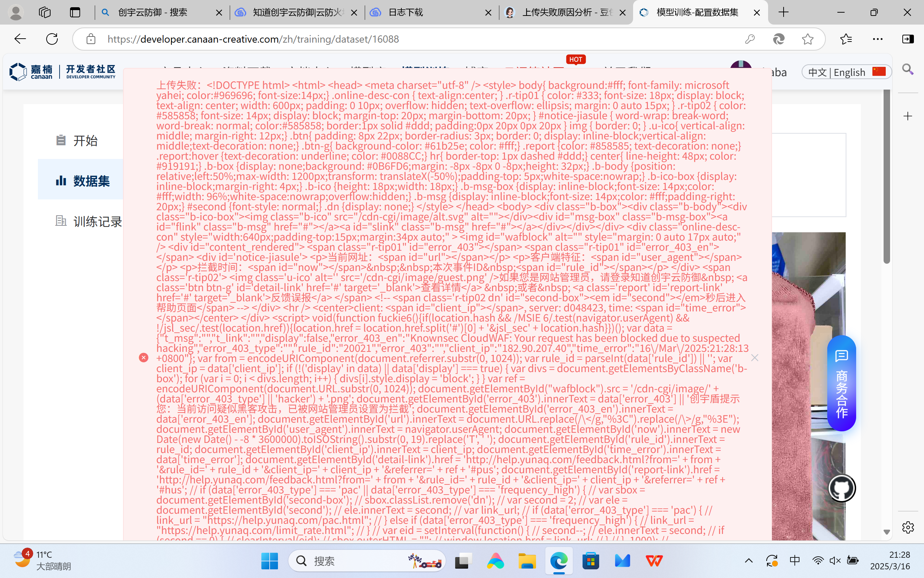This screenshot has width=924, height=578.
Task: Click the browser back arrow
Action: click(x=20, y=39)
